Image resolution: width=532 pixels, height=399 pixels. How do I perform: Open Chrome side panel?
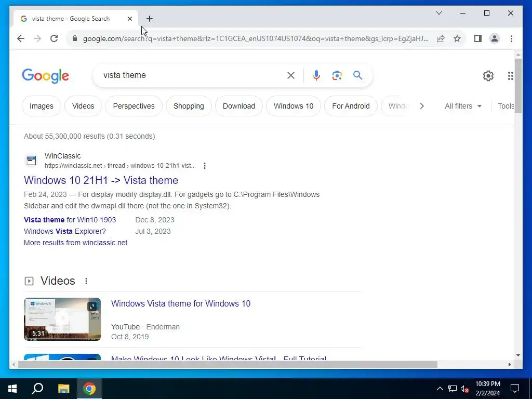(478, 38)
